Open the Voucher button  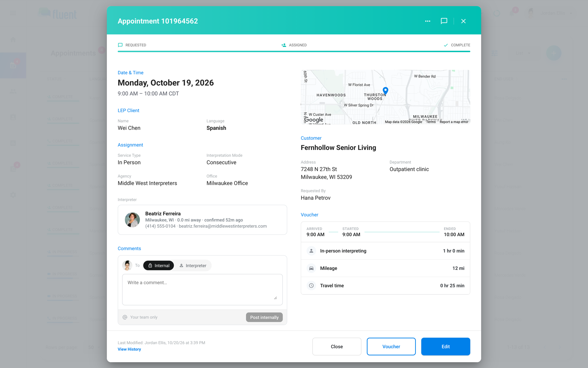click(391, 347)
